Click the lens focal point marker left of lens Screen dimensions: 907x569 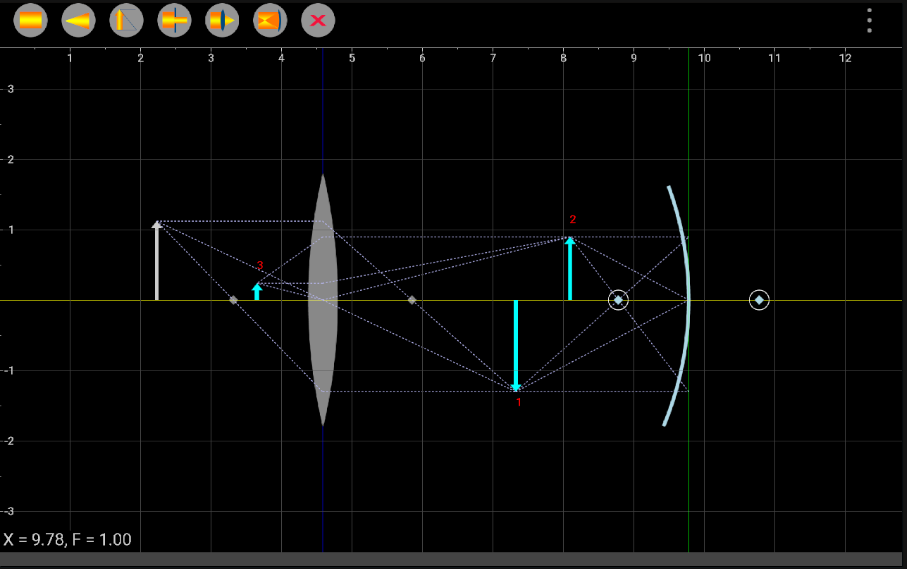point(233,300)
